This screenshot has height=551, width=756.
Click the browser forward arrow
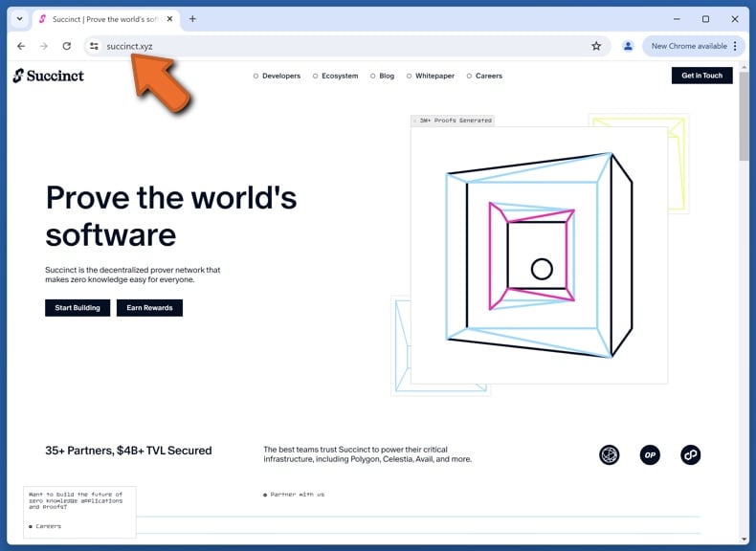(x=44, y=46)
